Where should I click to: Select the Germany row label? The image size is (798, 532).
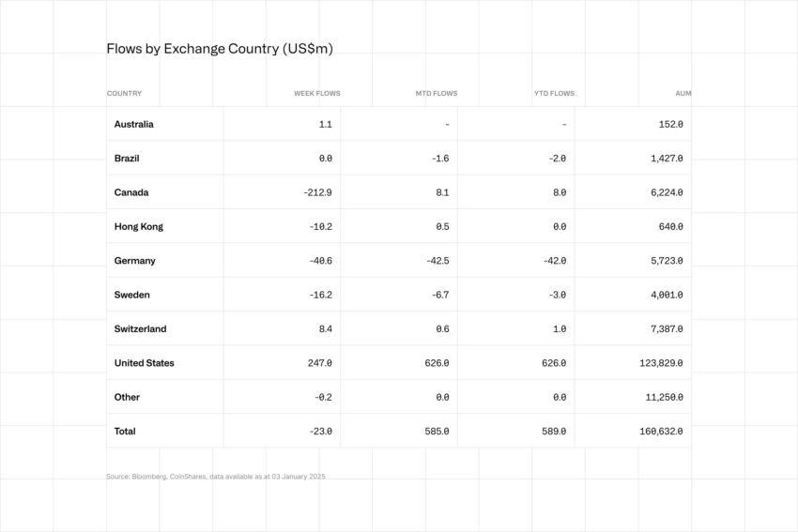coord(135,261)
